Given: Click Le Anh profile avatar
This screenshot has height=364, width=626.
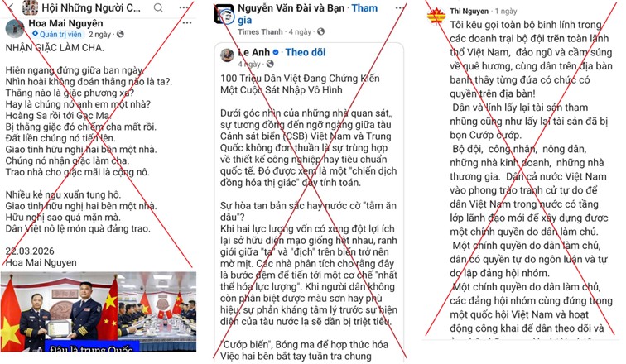Looking at the screenshot, I should pos(227,55).
